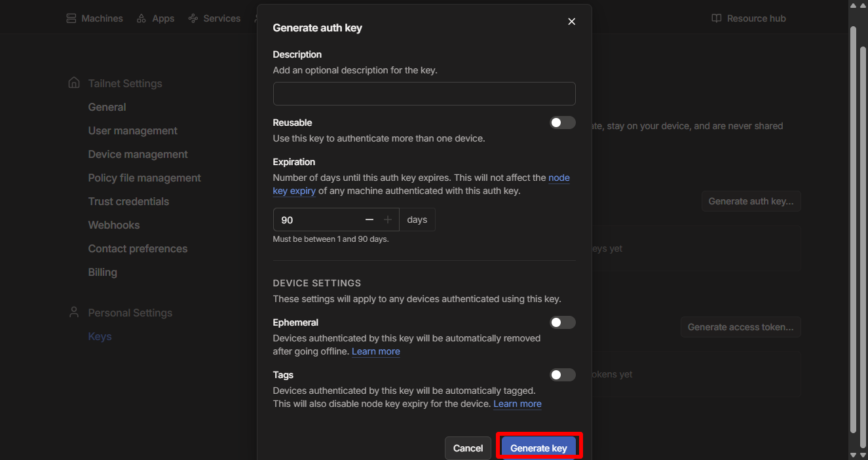Enable the Tags toggle switch
The image size is (868, 460).
pos(562,375)
